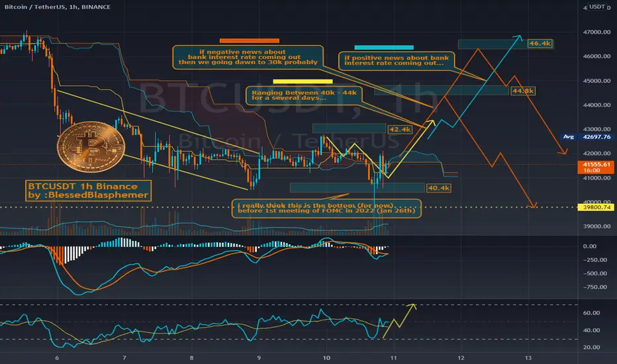Click the MACD axis value 0.00
Image resolution: width=617 pixels, height=364 pixels.
point(590,246)
